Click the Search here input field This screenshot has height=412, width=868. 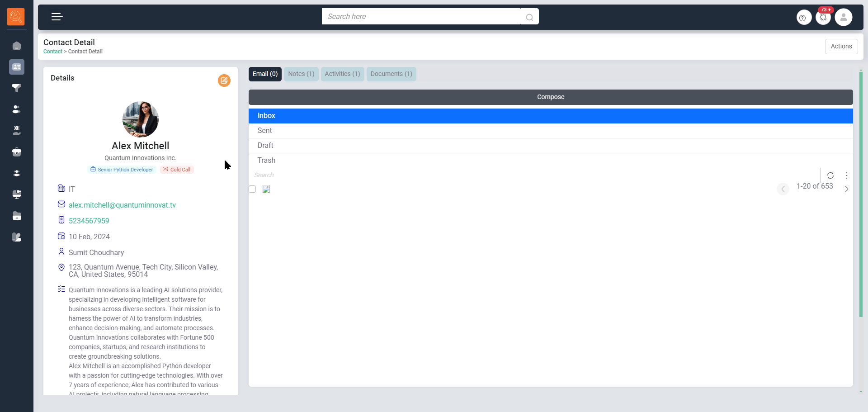click(x=420, y=17)
